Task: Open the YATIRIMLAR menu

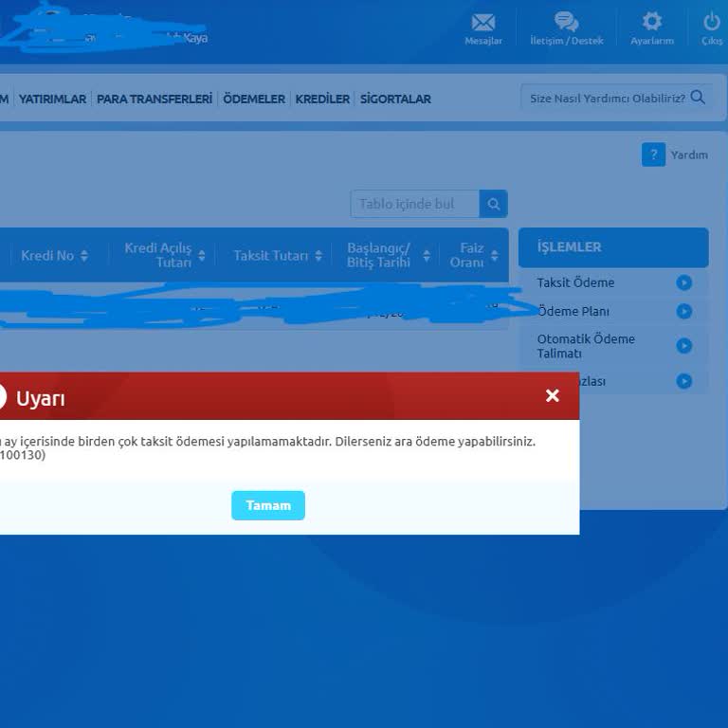Action: coord(52,99)
